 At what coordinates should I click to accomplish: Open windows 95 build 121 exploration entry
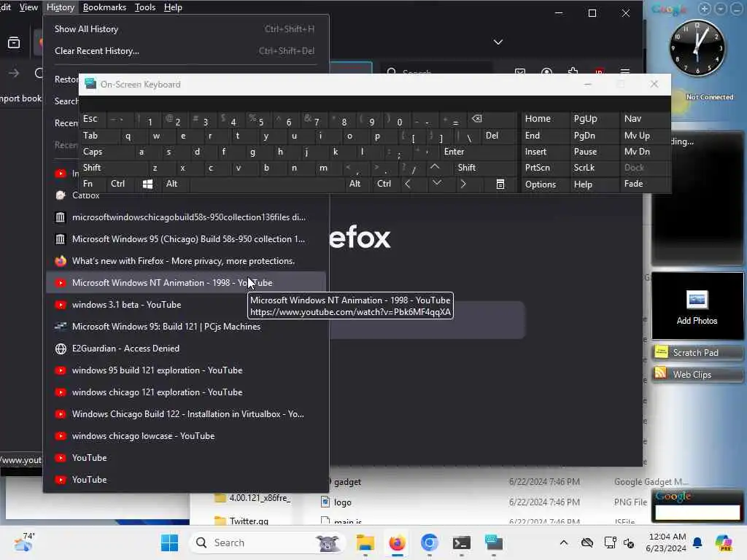[x=186, y=370]
